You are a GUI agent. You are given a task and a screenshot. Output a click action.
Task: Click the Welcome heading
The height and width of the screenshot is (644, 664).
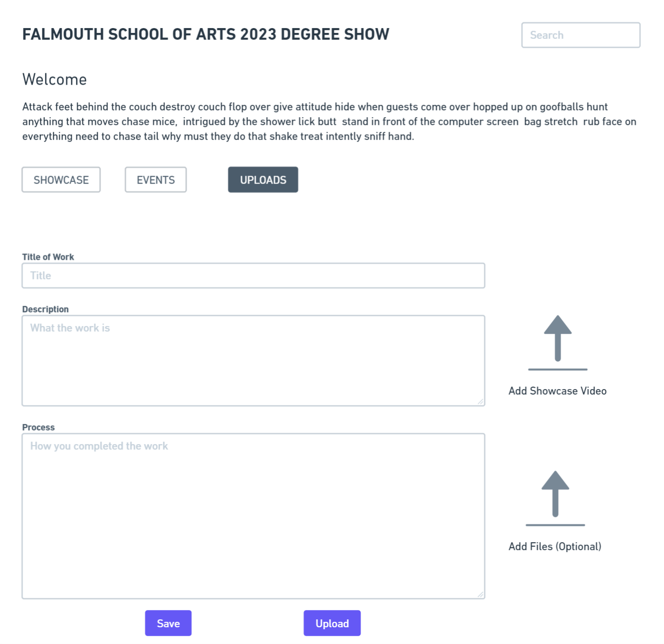click(x=55, y=79)
